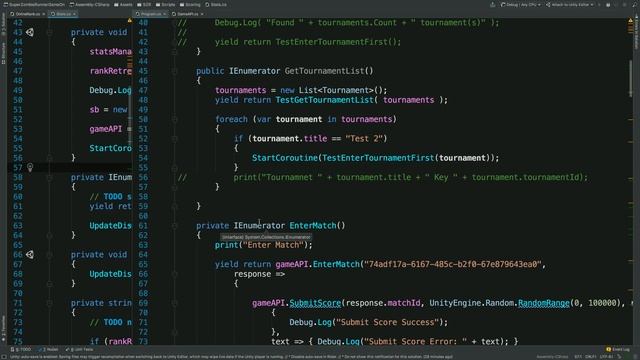Click the GetTournamentList method name
This screenshot has height=360, width=640.
pos(324,71)
